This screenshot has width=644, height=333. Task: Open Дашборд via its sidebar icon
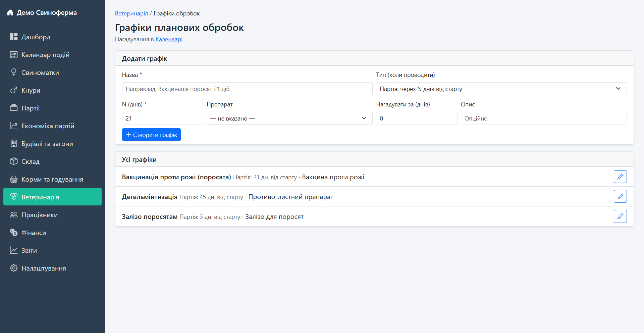click(x=14, y=37)
